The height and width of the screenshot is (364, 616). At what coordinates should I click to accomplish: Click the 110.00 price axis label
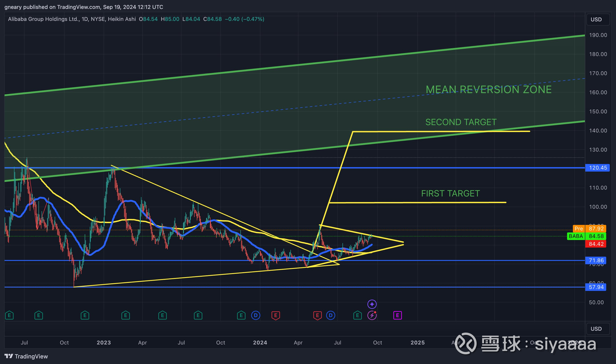click(x=598, y=188)
